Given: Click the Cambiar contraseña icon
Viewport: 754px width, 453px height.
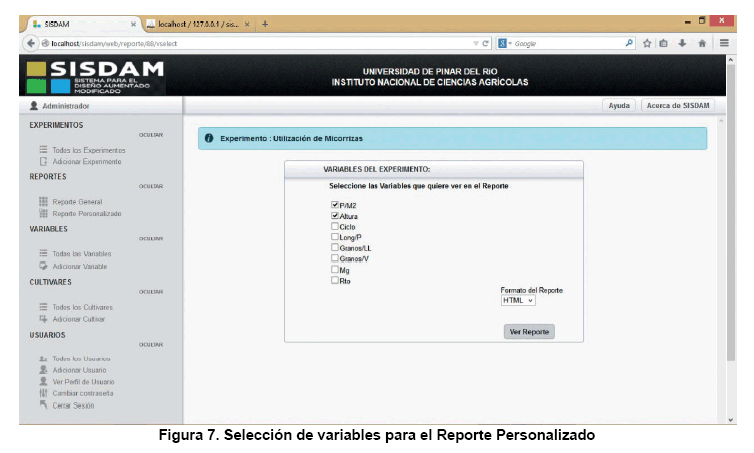Looking at the screenshot, I should tap(43, 393).
